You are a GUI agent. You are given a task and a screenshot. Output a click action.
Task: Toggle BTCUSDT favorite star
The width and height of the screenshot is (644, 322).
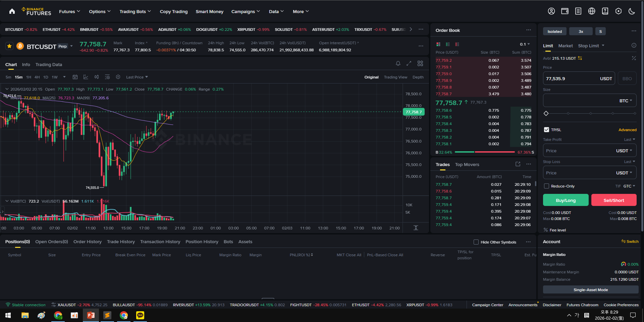tap(9, 46)
